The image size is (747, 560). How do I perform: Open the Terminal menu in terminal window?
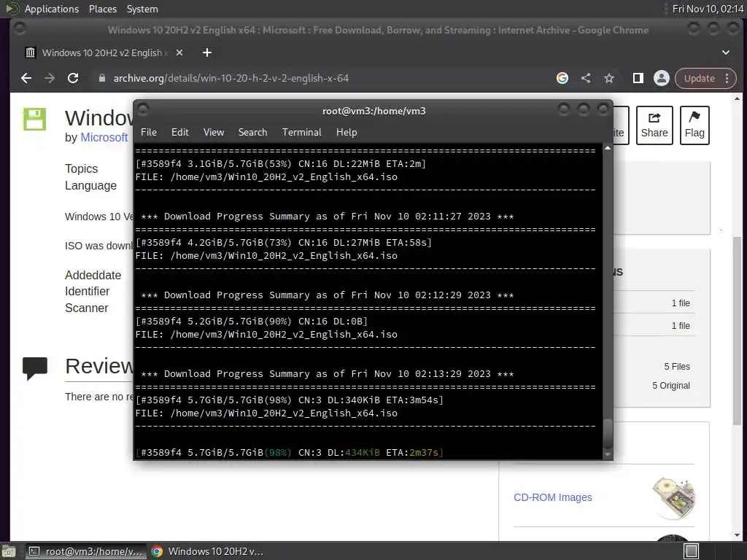coord(301,133)
